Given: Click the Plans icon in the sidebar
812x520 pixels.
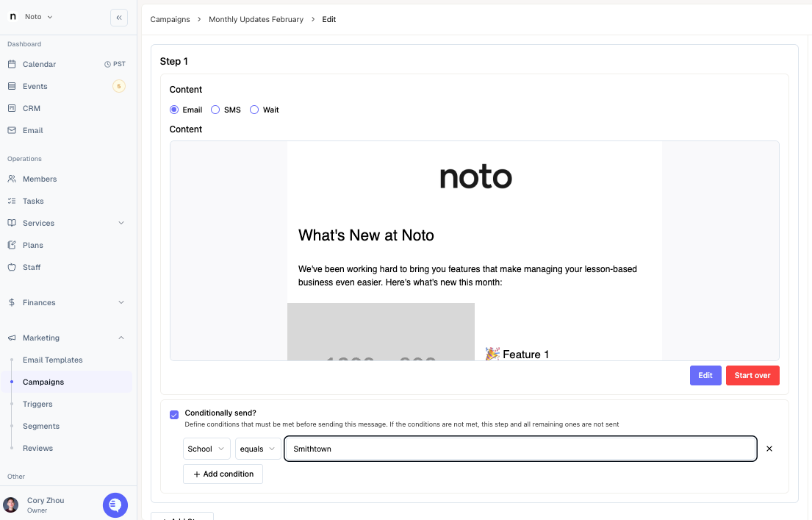Looking at the screenshot, I should pos(12,245).
